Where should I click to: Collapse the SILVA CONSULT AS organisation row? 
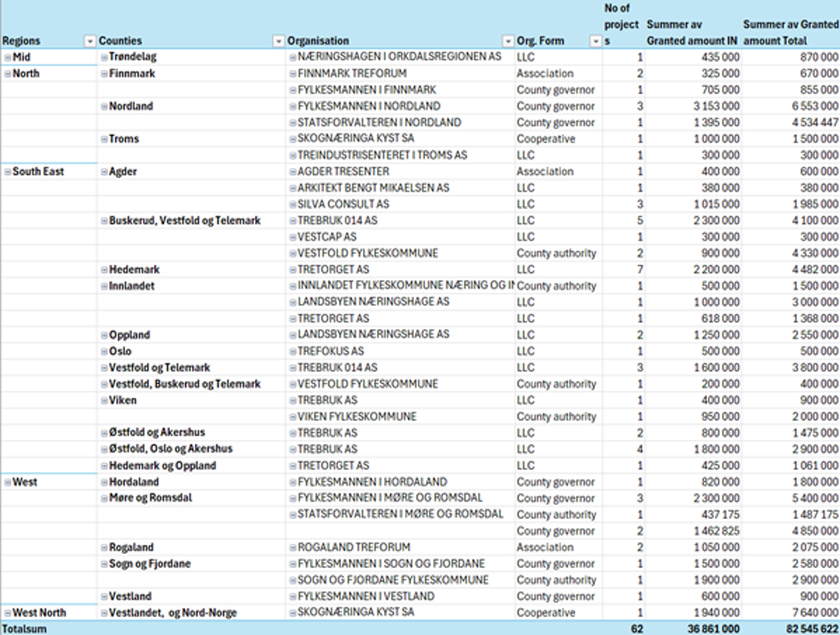point(292,204)
